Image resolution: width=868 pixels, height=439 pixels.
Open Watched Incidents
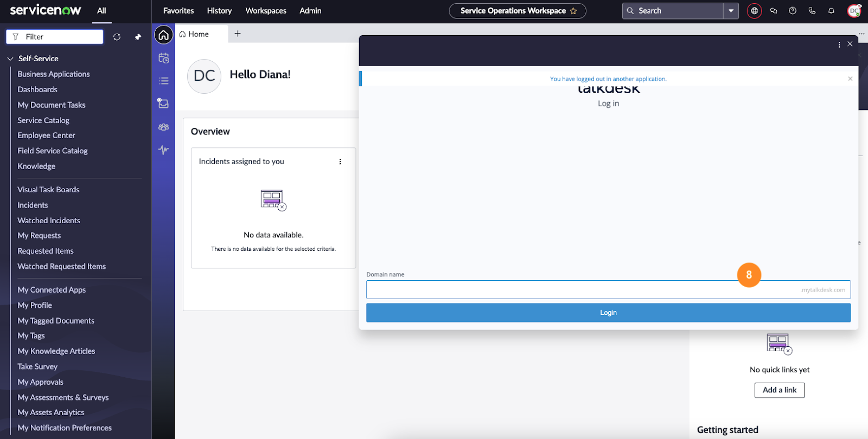tap(49, 221)
